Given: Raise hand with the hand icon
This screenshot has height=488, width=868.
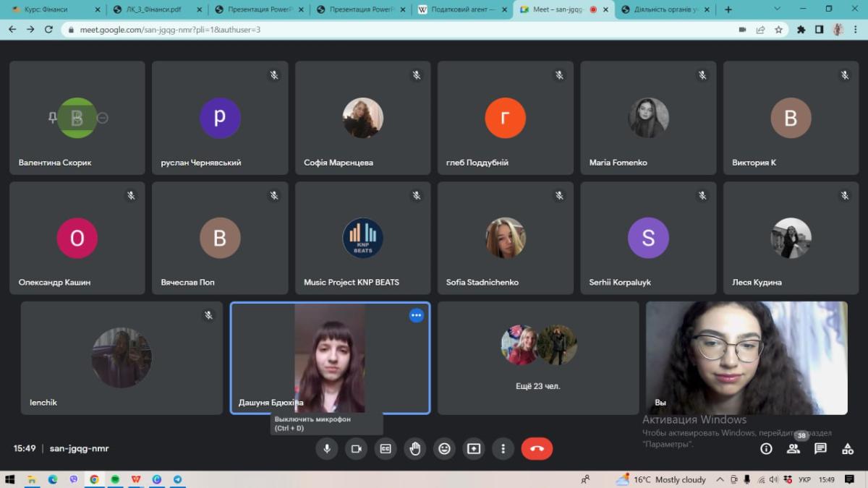Looking at the screenshot, I should [415, 448].
